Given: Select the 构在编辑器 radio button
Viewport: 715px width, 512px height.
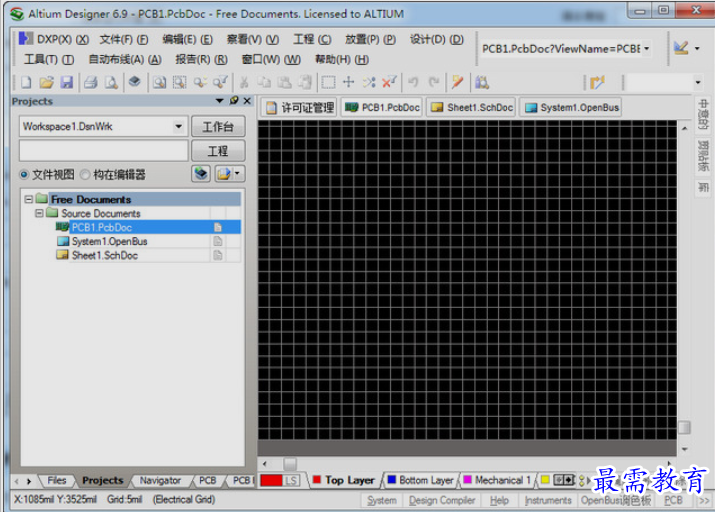Looking at the screenshot, I should [x=86, y=174].
